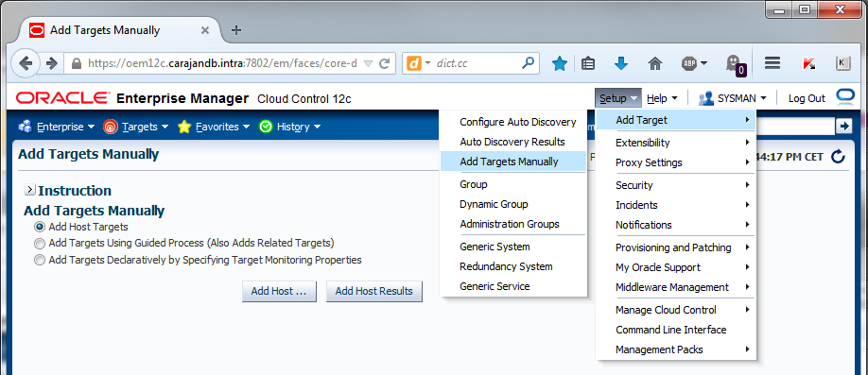Open the Targets dropdown menu
Screen dimensions: 868x375
coord(135,127)
